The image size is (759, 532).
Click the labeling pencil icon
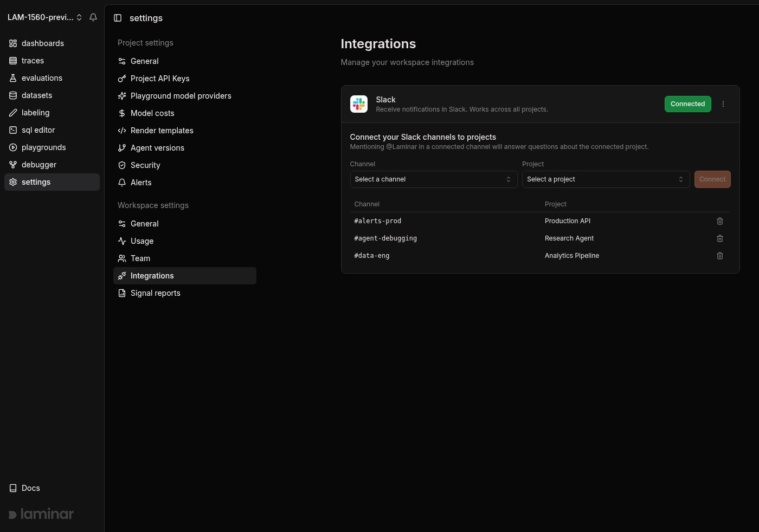(13, 113)
